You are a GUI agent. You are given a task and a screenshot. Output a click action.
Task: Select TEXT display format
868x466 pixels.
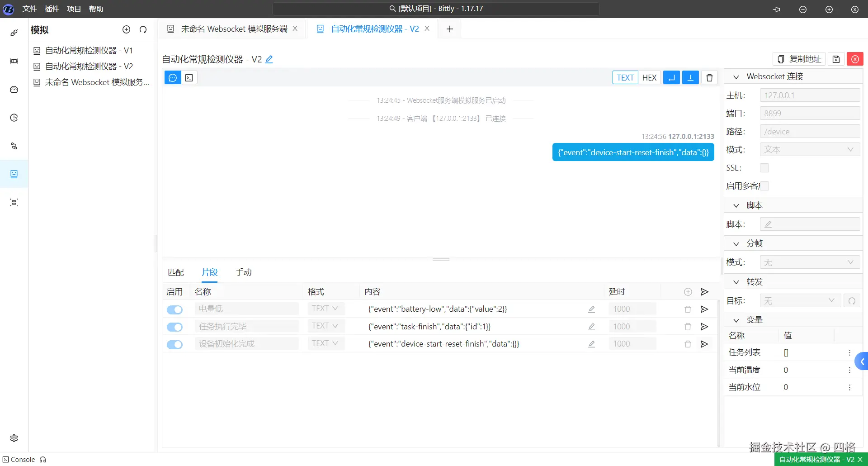(x=625, y=77)
